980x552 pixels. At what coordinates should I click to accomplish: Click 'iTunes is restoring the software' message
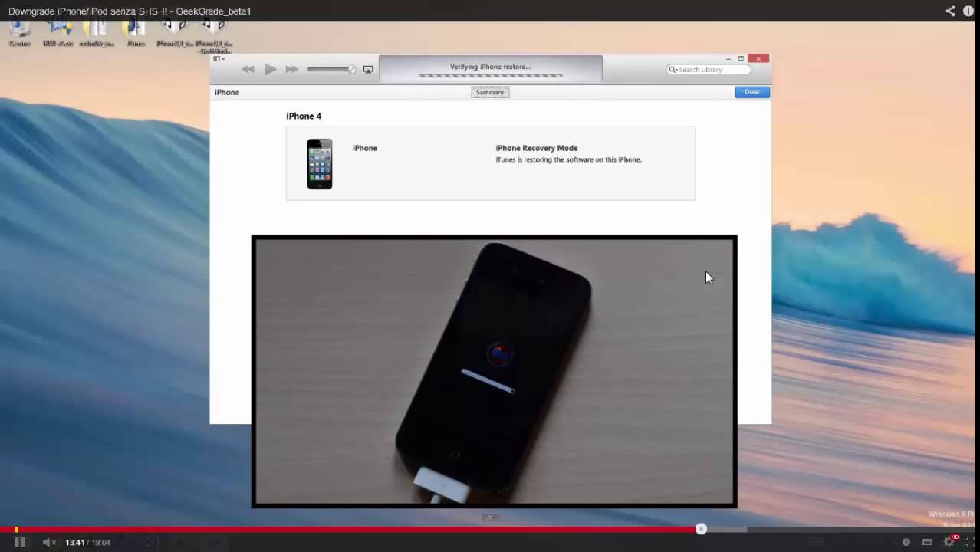pyautogui.click(x=568, y=159)
